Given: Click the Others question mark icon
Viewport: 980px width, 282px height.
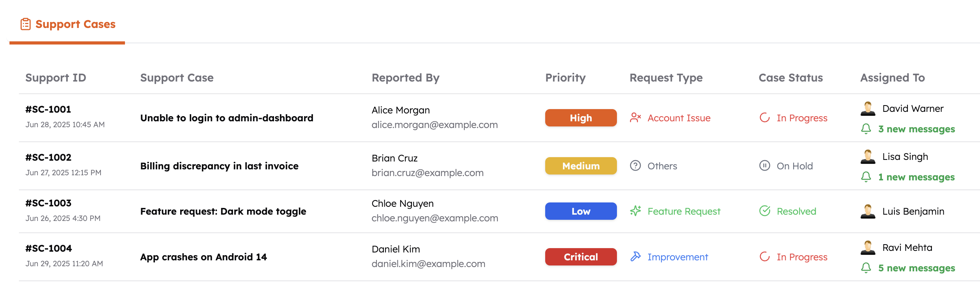Looking at the screenshot, I should [x=635, y=166].
